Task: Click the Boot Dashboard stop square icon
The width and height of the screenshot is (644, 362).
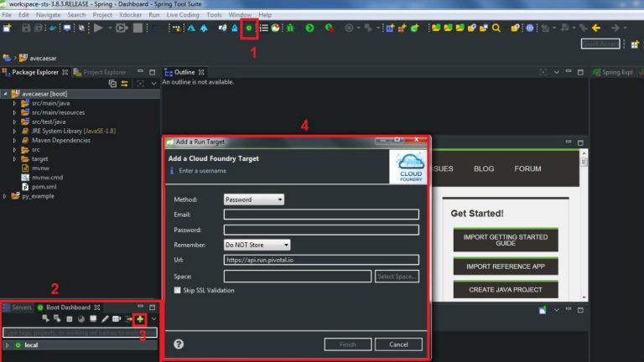Action: (69, 319)
